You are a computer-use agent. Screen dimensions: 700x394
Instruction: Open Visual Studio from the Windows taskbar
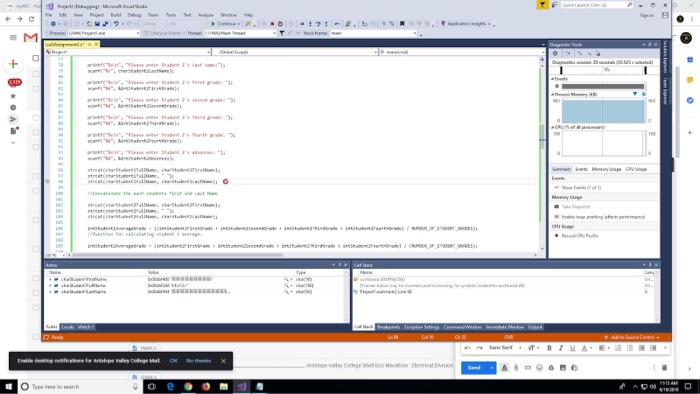242,386
